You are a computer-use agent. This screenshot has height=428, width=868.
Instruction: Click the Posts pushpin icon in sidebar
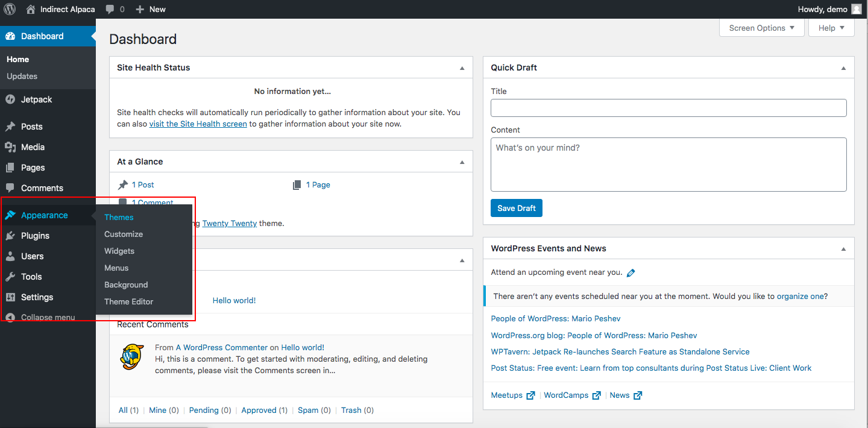click(x=10, y=127)
